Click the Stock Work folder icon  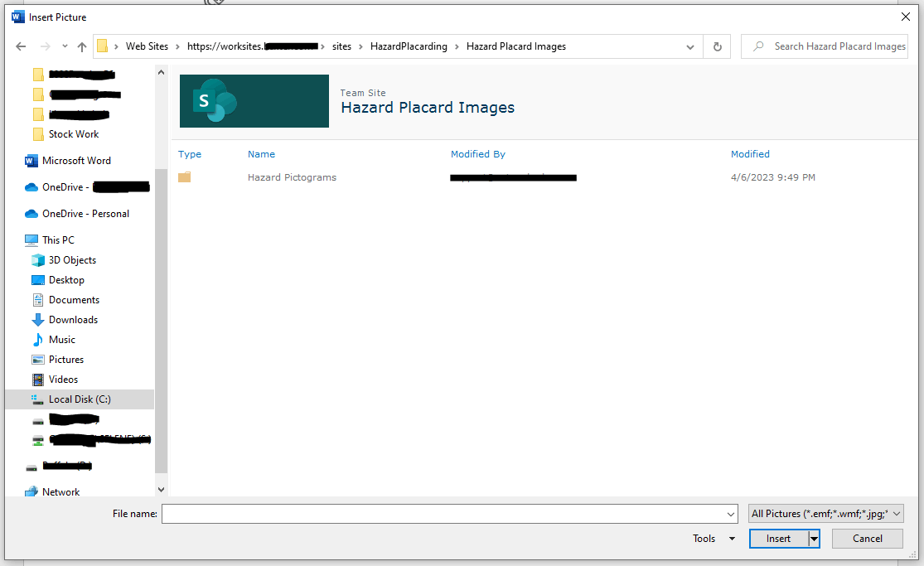38,134
